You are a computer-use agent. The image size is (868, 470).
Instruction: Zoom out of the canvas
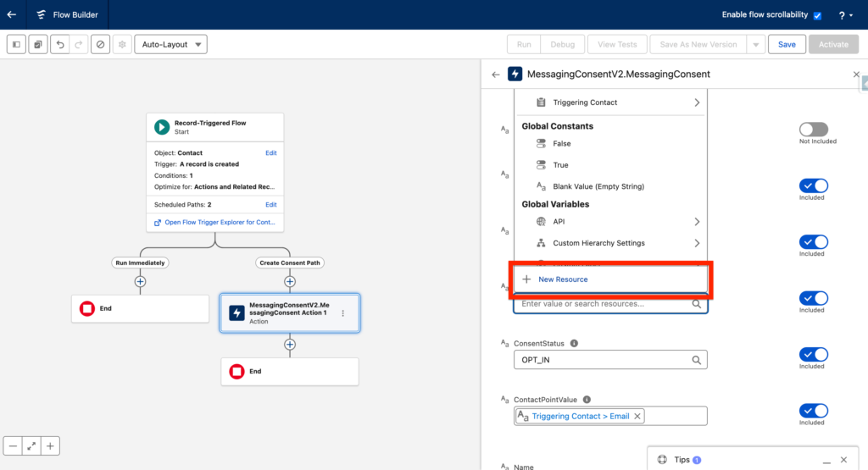pyautogui.click(x=13, y=445)
